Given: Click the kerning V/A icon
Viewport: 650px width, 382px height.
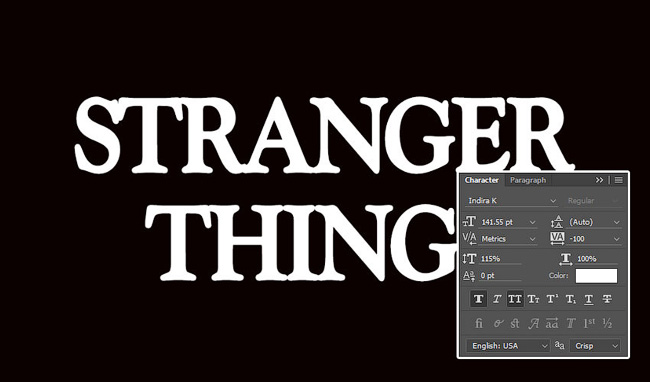Looking at the screenshot, I should [469, 239].
